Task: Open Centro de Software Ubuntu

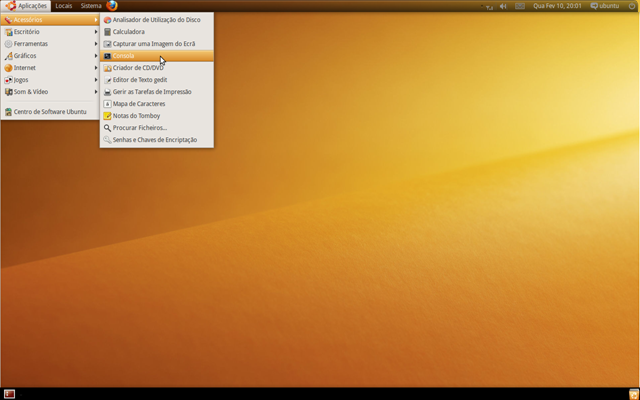Action: (50, 112)
